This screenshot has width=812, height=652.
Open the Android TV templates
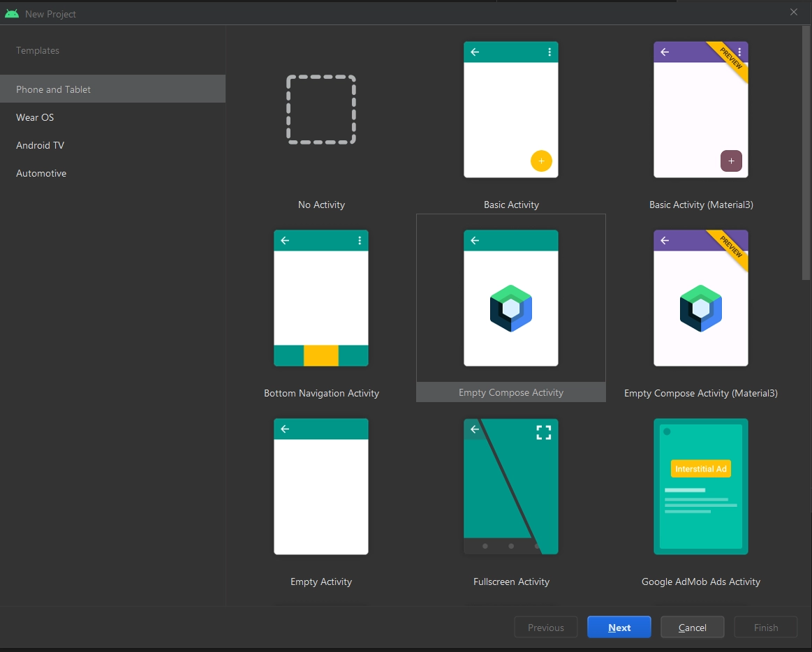[40, 145]
